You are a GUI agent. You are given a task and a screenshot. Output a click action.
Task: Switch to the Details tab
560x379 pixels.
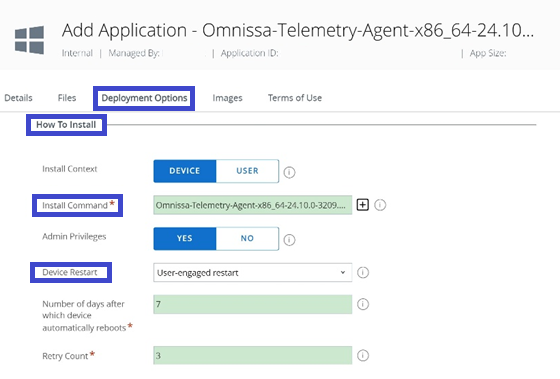point(18,98)
